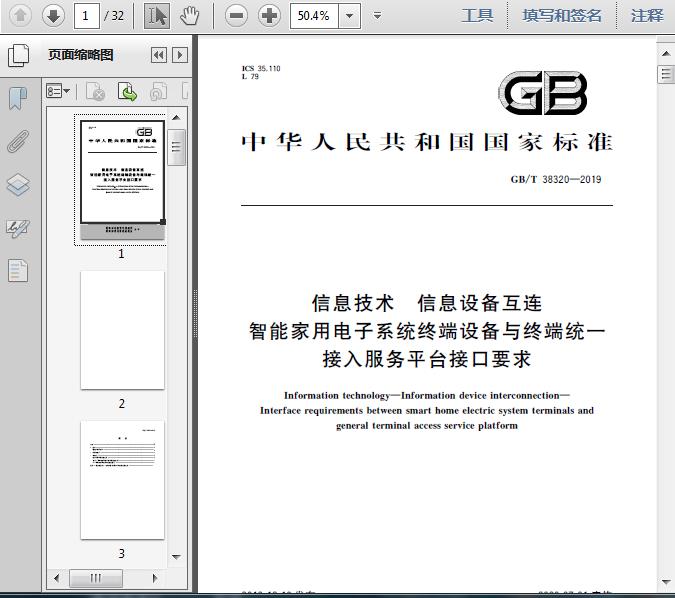Open the bookmarks panel in sidebar
The image size is (675, 598).
[18, 98]
